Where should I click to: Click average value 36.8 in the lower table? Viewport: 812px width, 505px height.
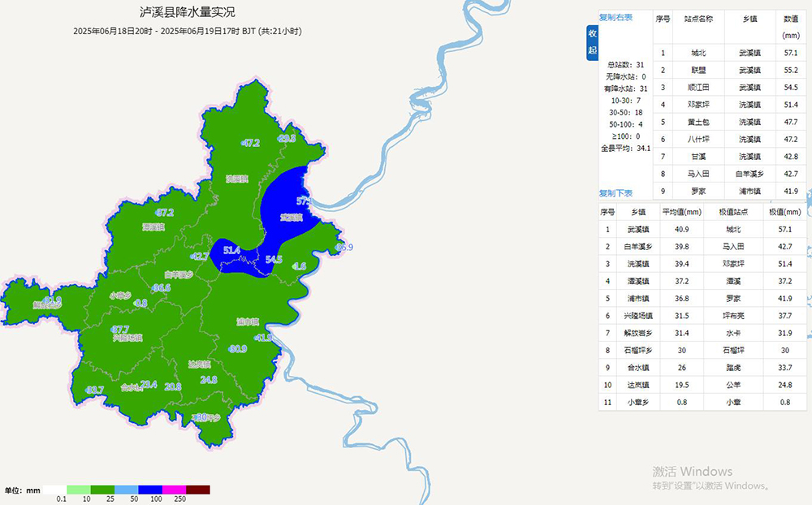pyautogui.click(x=682, y=298)
